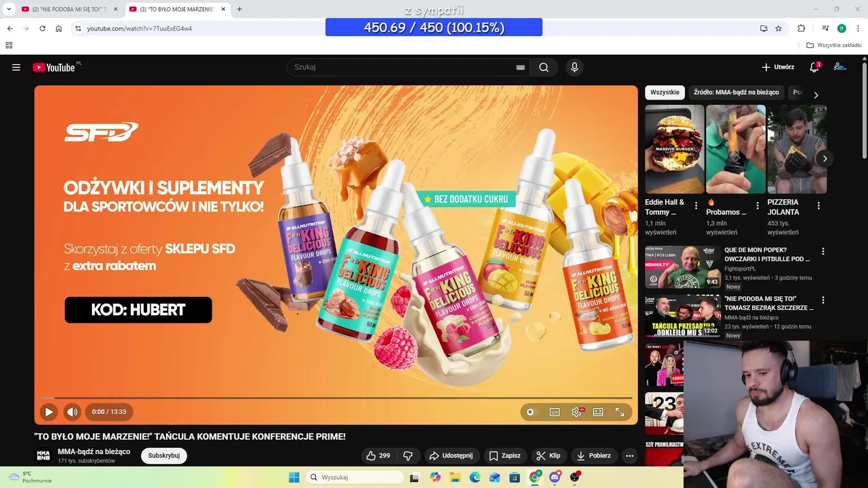Screen dimensions: 868x488
Task: Open the PIZZERIA JOLANTA short thumbnail
Action: point(797,149)
